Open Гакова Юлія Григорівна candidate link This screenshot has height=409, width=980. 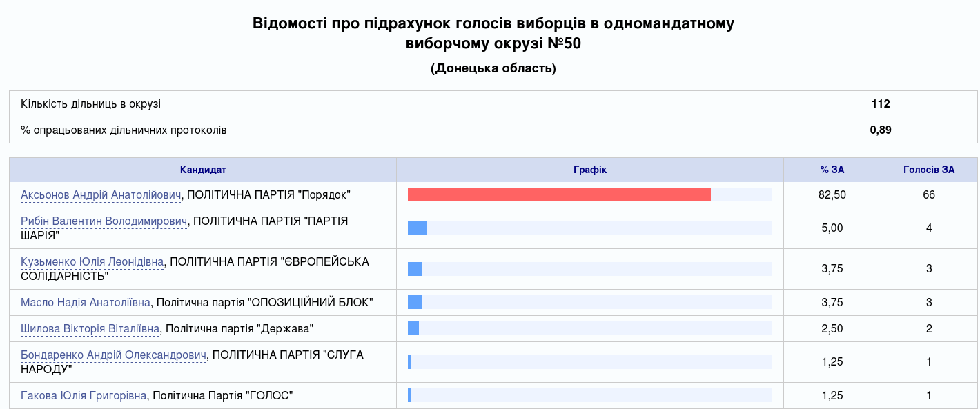pyautogui.click(x=84, y=396)
